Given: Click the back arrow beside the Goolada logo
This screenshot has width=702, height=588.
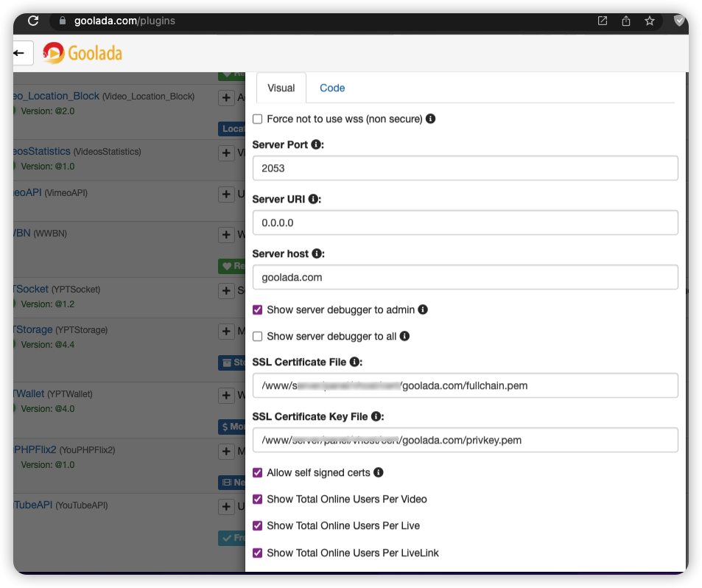Looking at the screenshot, I should pyautogui.click(x=20, y=52).
